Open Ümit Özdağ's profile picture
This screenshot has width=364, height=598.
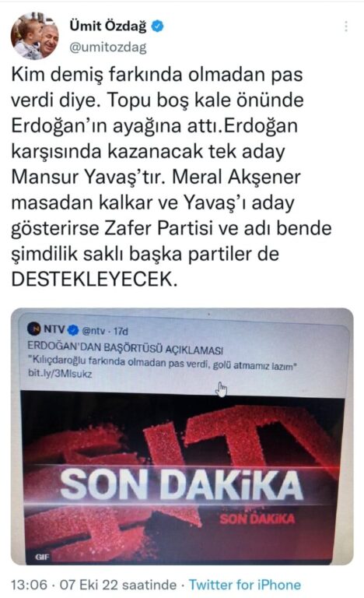pos(34,36)
